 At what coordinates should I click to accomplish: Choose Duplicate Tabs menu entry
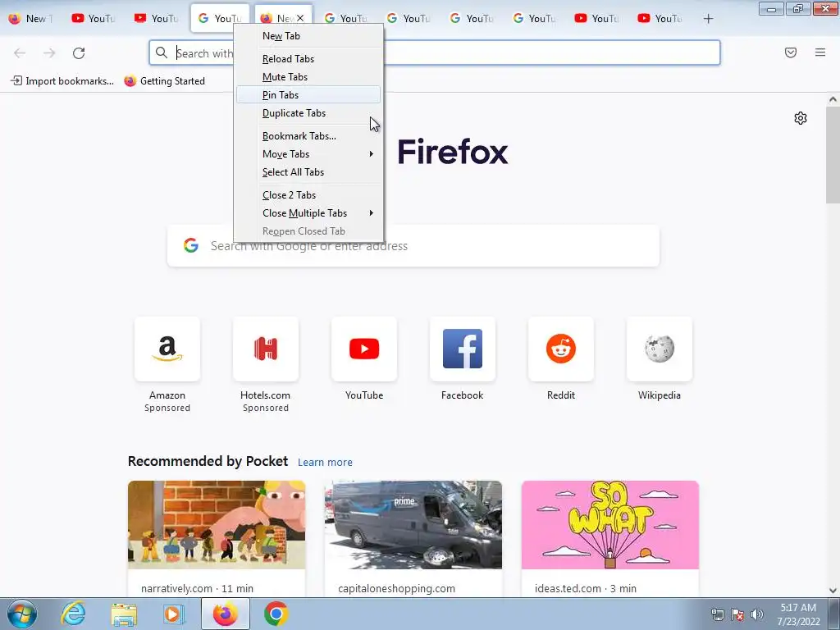(308, 113)
